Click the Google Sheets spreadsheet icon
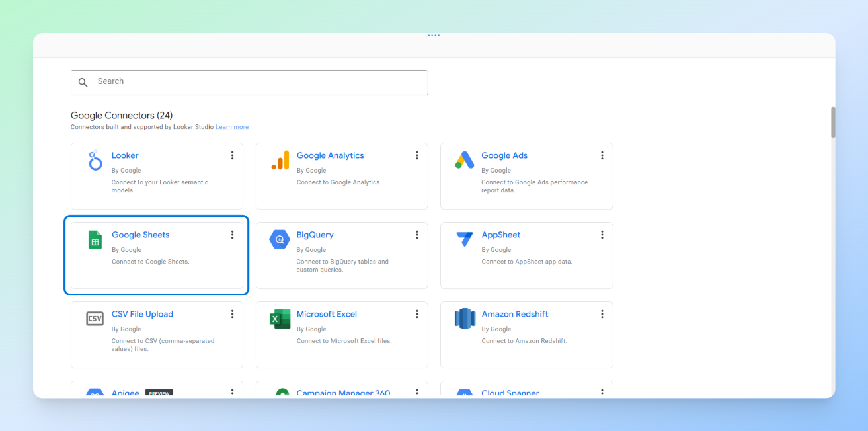 (x=95, y=240)
